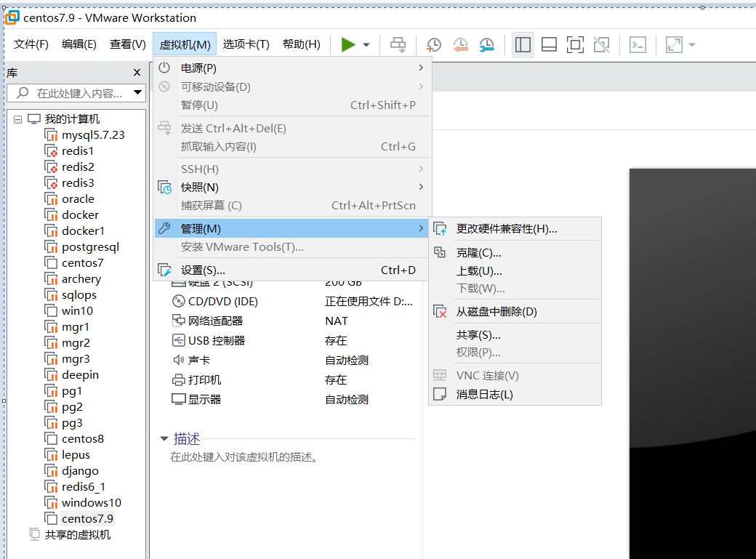Click the 声卡 speaker device icon
This screenshot has width=756, height=559.
tap(178, 360)
